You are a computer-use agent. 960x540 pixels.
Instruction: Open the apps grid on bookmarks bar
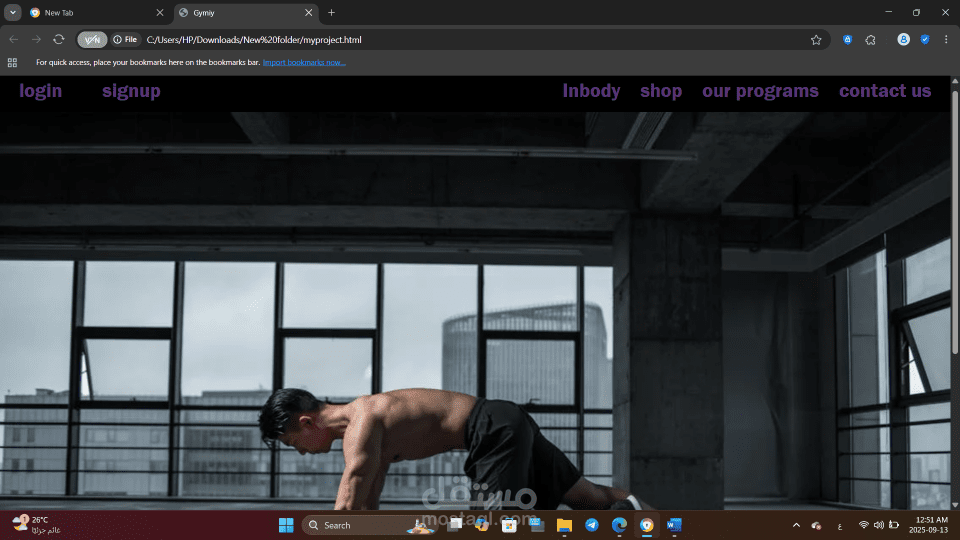pyautogui.click(x=12, y=62)
